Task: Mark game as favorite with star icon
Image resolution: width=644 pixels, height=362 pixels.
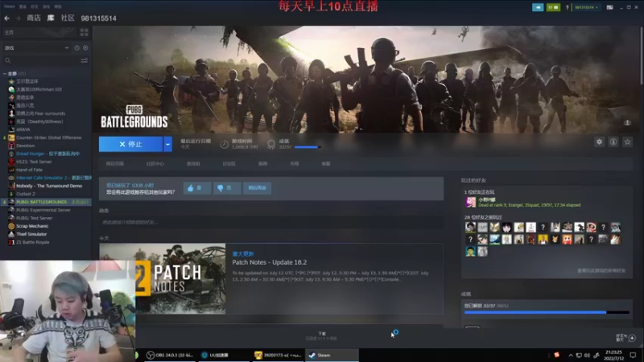Action: click(627, 142)
